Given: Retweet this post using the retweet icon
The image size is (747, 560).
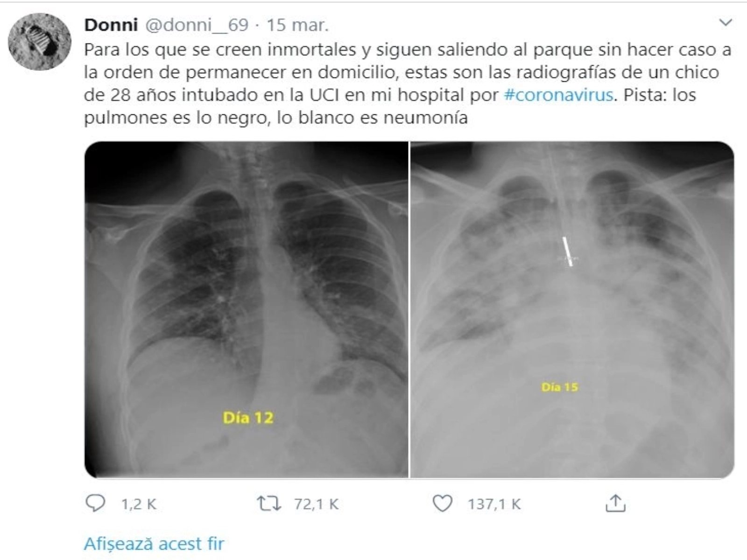Looking at the screenshot, I should coord(269,504).
